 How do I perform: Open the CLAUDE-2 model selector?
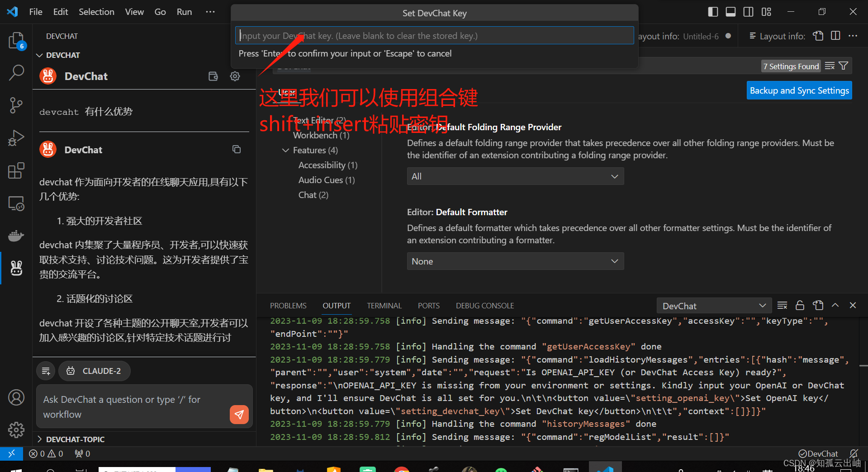[94, 371]
